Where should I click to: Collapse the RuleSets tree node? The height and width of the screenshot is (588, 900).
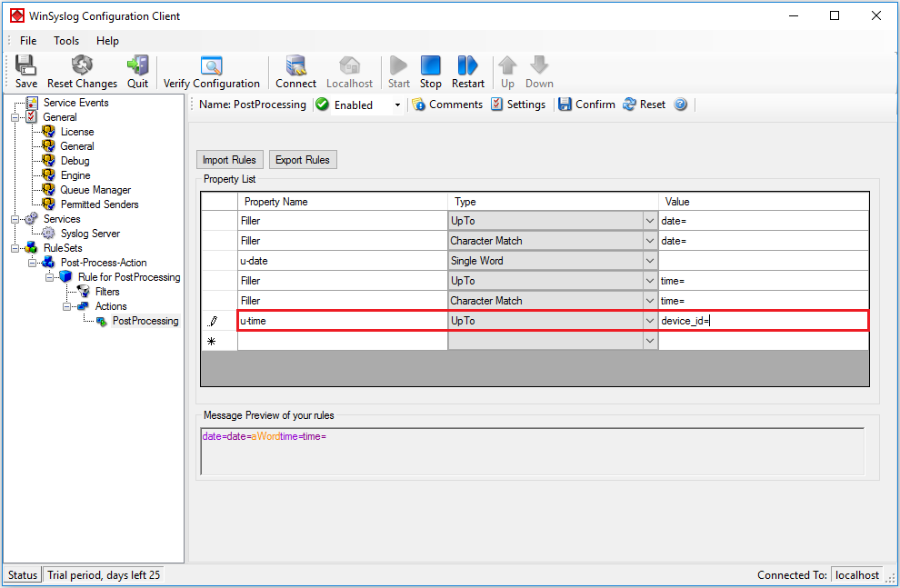point(15,248)
